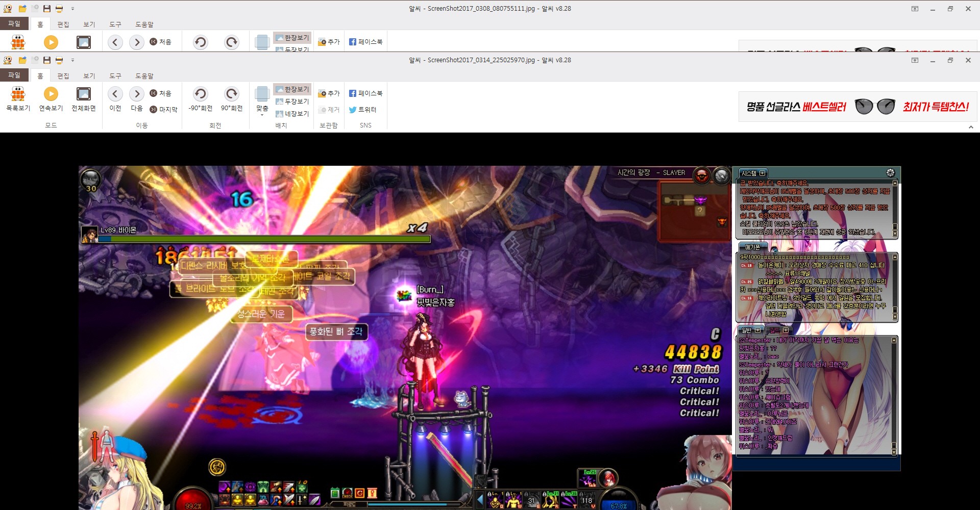
Task: Expand the quick access dropdown in the 0308 title bar
Action: [x=72, y=9]
